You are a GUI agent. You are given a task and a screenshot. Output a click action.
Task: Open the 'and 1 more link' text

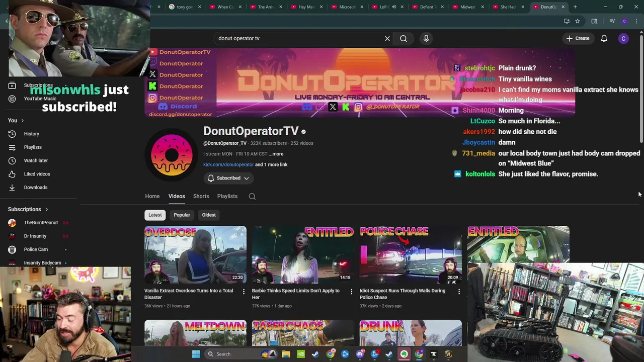click(x=271, y=164)
